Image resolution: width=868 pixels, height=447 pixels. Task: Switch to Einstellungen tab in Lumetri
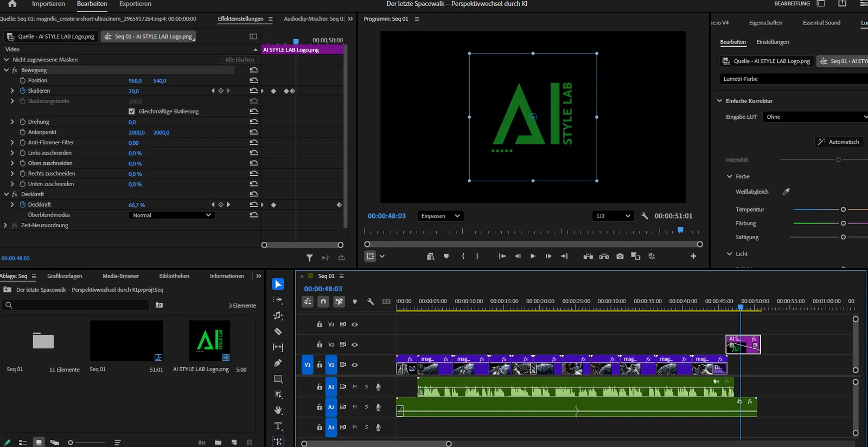(773, 42)
